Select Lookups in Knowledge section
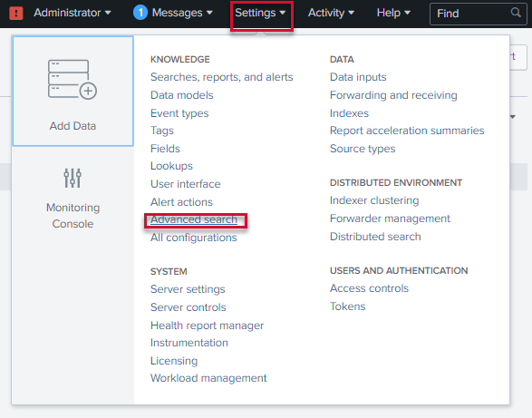This screenshot has height=418, width=532. pos(171,166)
